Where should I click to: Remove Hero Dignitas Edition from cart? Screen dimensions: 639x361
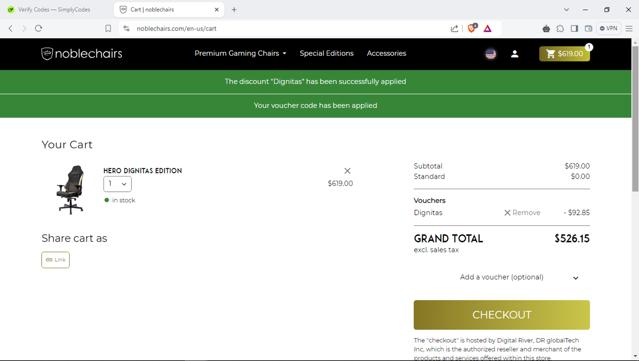(x=347, y=171)
